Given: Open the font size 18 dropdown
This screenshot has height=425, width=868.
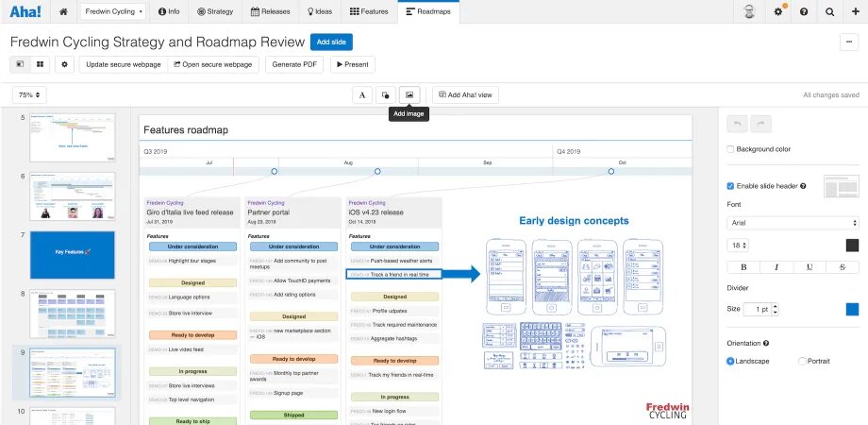Looking at the screenshot, I should [738, 245].
